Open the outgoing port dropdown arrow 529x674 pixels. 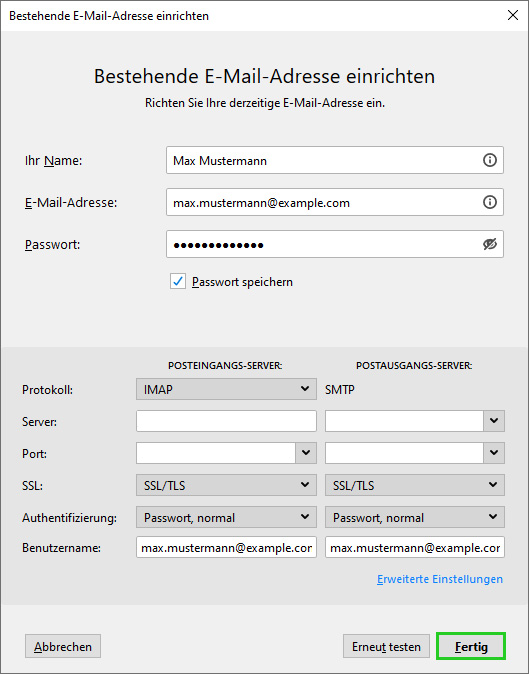[x=494, y=453]
